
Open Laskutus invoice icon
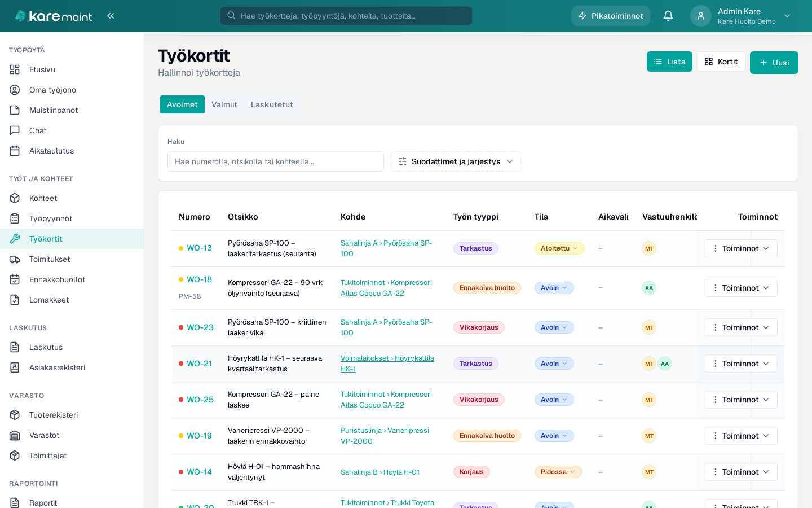(x=15, y=347)
